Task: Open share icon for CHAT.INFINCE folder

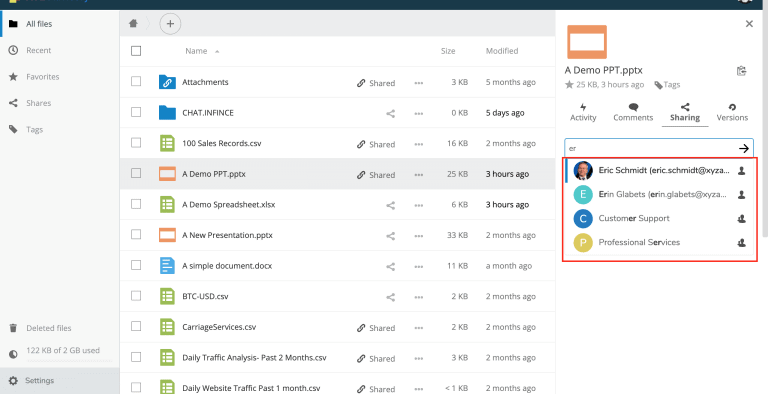Action: (390, 114)
